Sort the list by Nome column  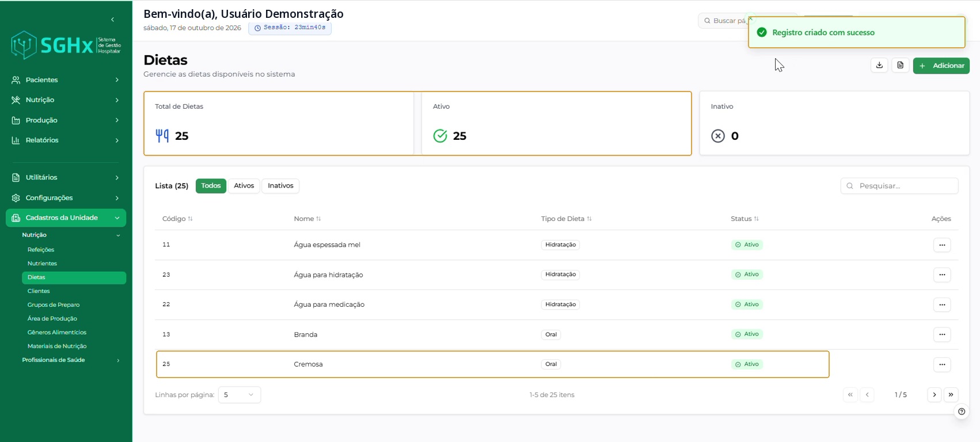click(x=307, y=219)
